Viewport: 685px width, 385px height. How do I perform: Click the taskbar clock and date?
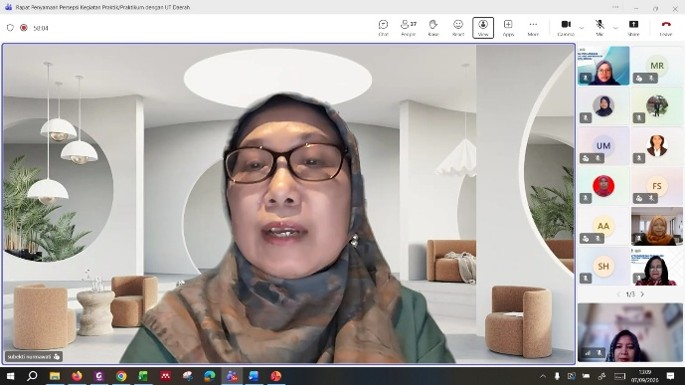645,376
